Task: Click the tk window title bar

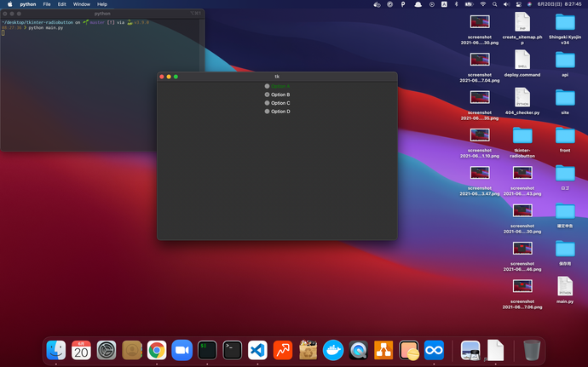Action: tap(277, 77)
